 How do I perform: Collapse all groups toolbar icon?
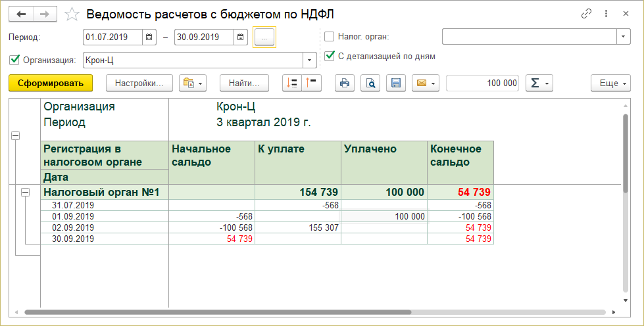click(x=311, y=83)
